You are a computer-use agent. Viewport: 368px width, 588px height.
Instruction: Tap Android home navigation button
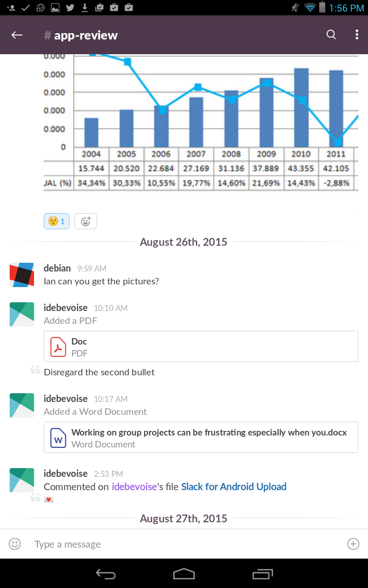[x=184, y=573]
